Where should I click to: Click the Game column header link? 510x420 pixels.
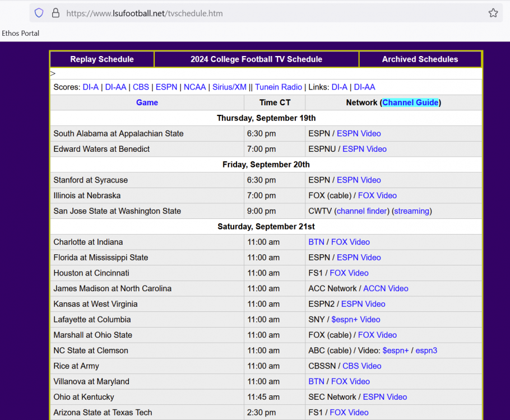click(x=147, y=102)
